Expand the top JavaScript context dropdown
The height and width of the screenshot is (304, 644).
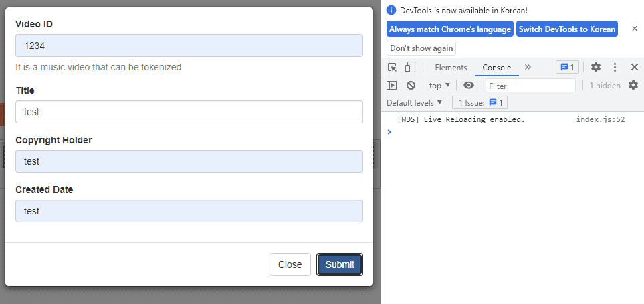tap(439, 86)
